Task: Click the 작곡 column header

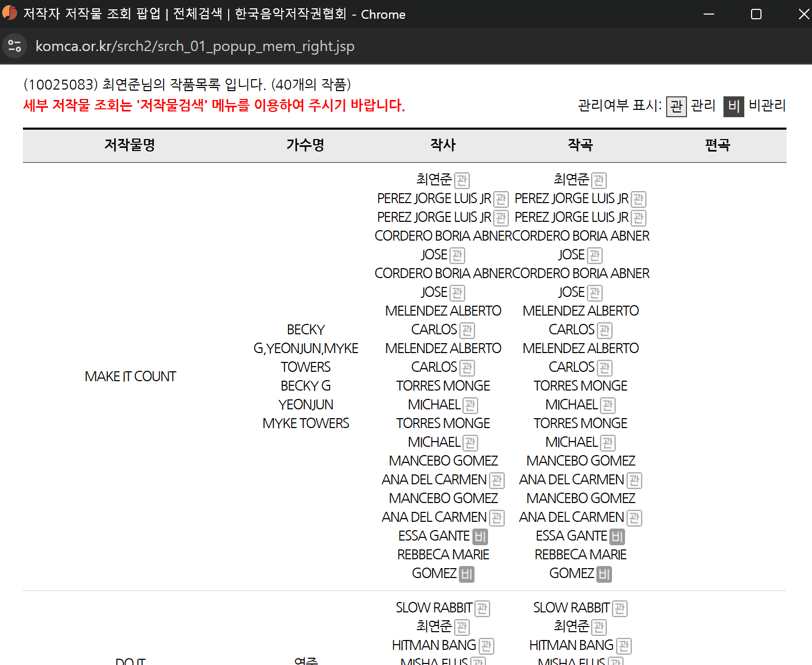Action: click(x=580, y=145)
